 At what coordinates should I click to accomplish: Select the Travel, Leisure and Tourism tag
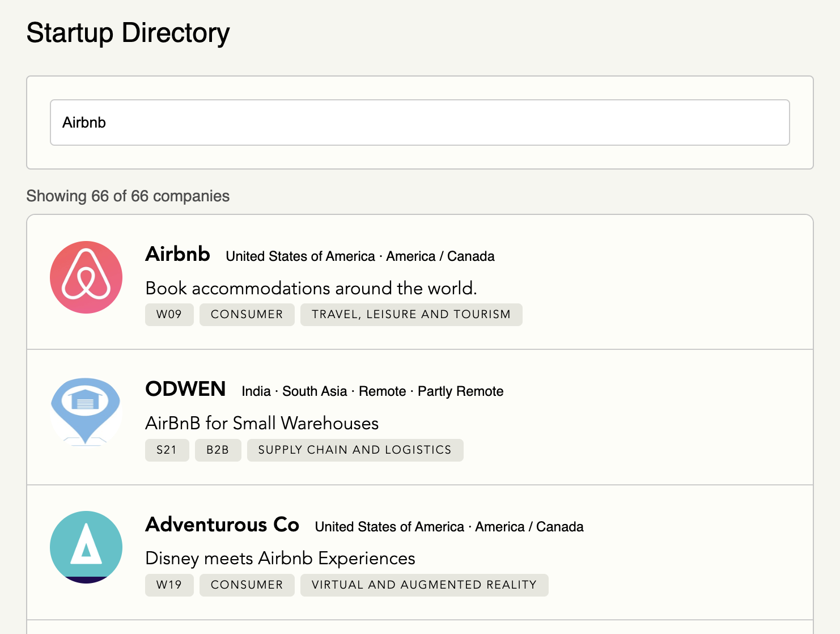(411, 315)
